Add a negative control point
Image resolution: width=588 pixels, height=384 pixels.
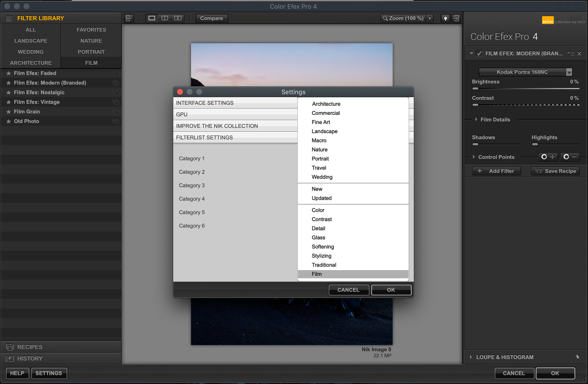point(570,157)
